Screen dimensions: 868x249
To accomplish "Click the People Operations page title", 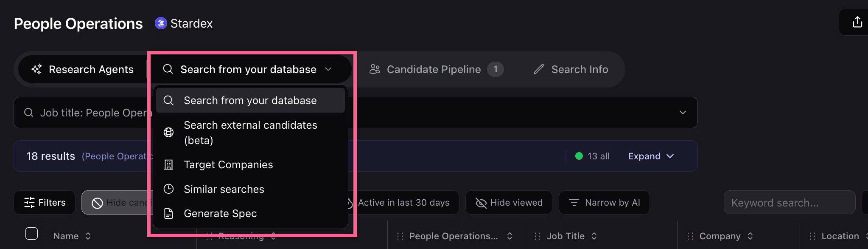I will coord(78,23).
